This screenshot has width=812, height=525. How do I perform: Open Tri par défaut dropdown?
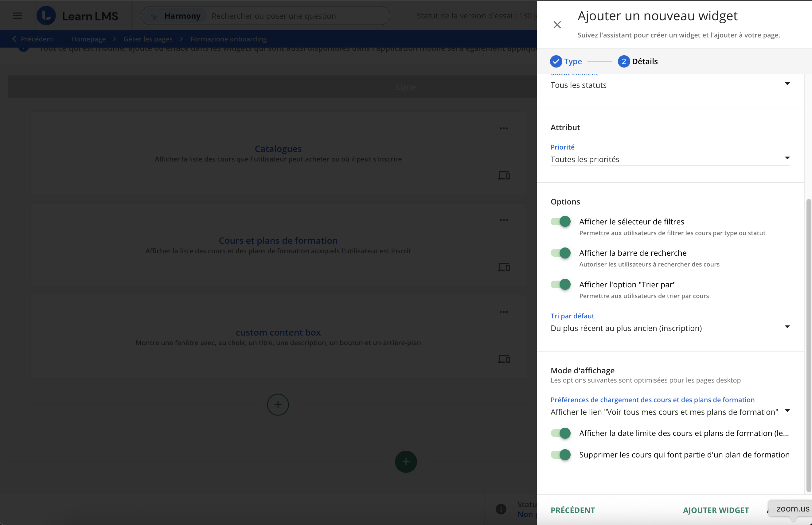670,328
